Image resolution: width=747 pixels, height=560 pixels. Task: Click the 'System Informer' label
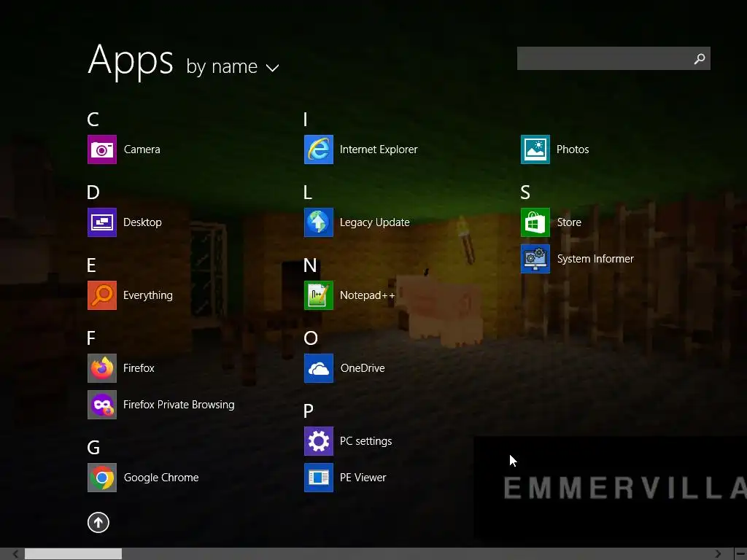(595, 259)
